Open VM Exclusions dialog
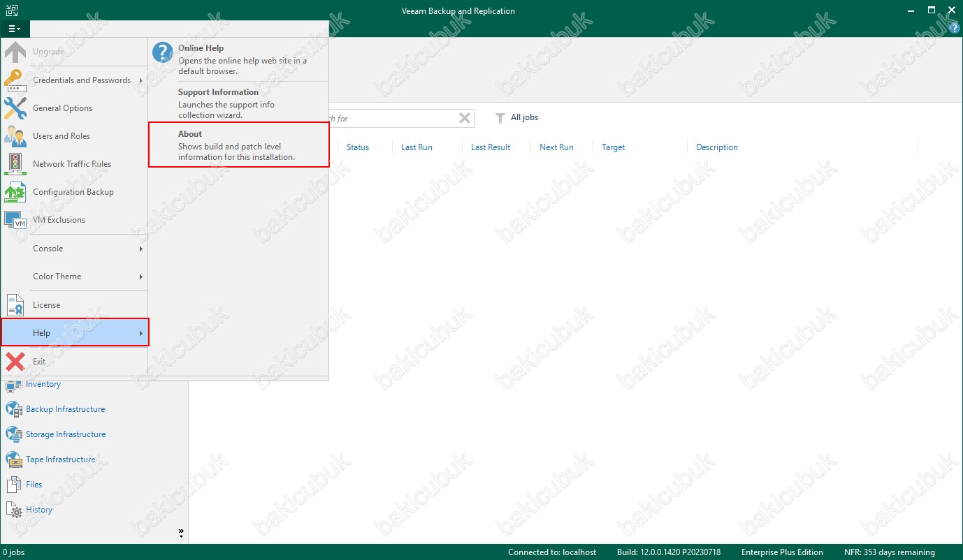This screenshot has height=560, width=963. pyautogui.click(x=75, y=220)
